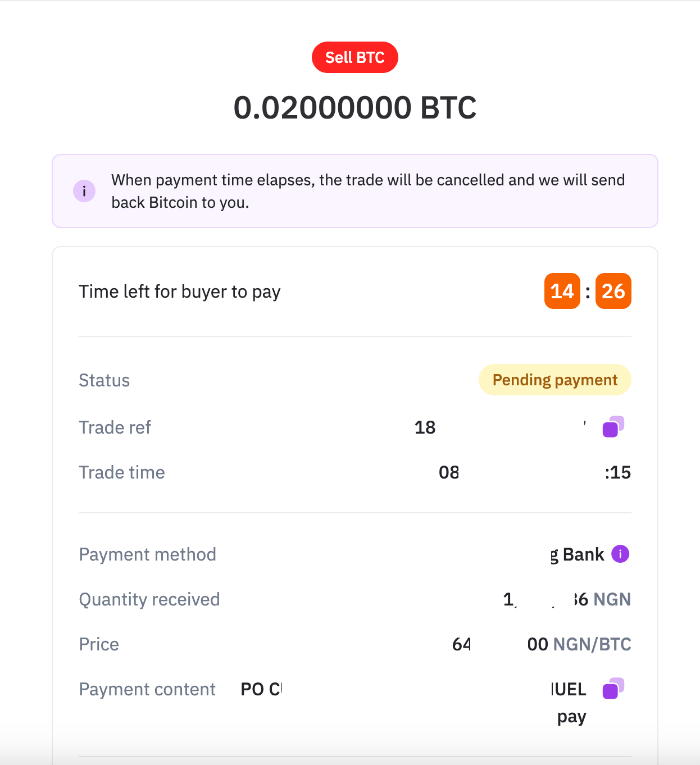Image resolution: width=700 pixels, height=765 pixels.
Task: Click the Trade ref label
Action: click(115, 427)
